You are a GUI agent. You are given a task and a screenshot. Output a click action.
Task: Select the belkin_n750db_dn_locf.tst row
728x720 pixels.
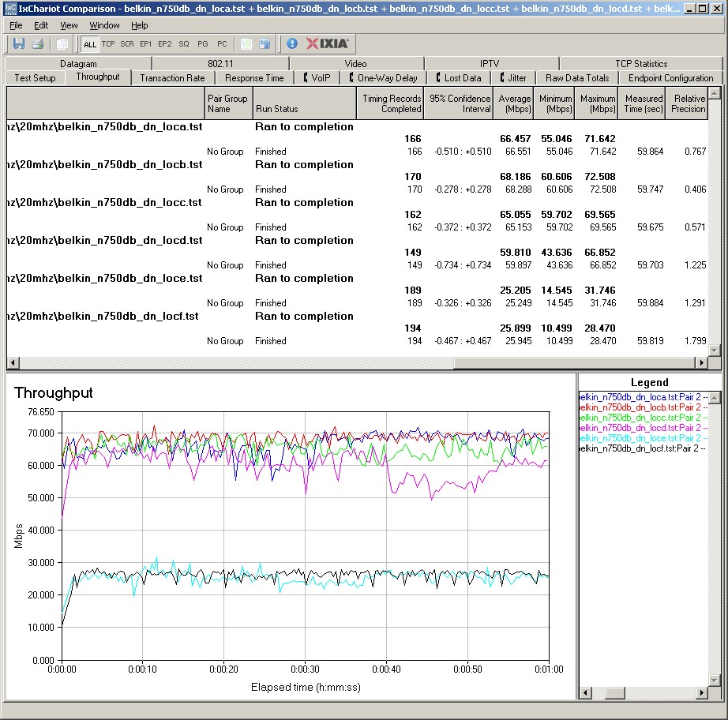[358, 316]
